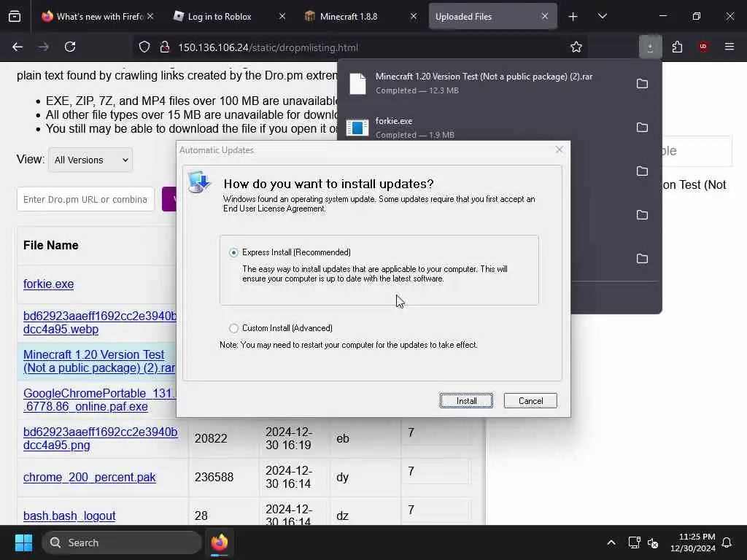Select Express Install (Recommended) option

pyautogui.click(x=233, y=252)
